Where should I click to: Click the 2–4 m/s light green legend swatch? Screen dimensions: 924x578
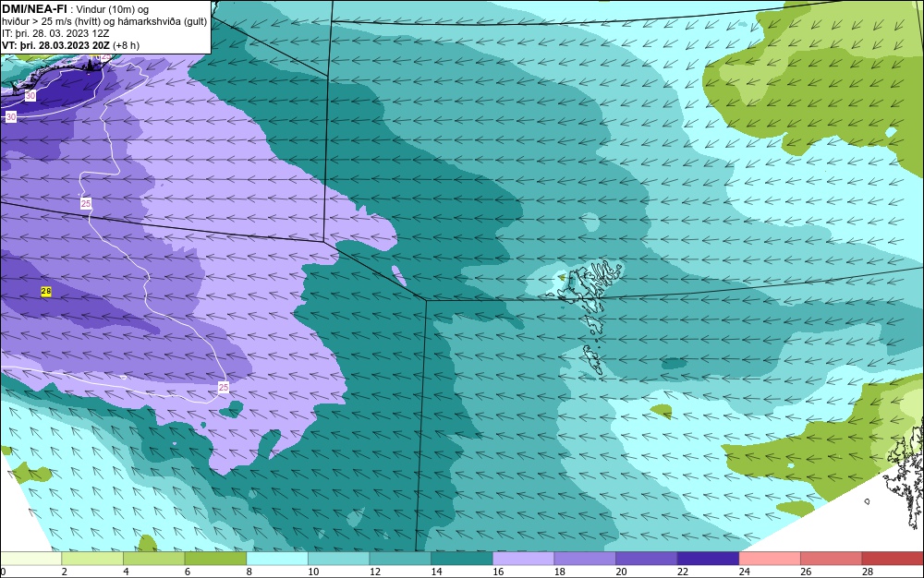[x=92, y=559]
